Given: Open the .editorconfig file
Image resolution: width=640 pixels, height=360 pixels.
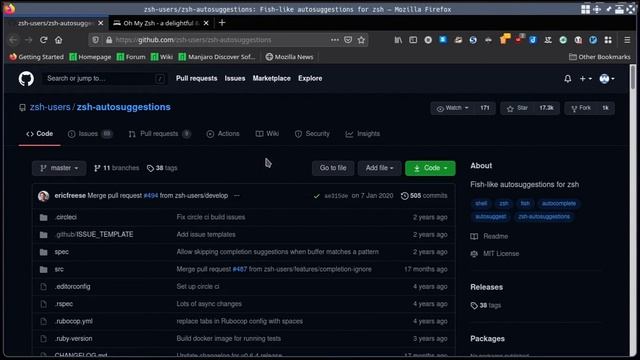Looking at the screenshot, I should tap(73, 287).
